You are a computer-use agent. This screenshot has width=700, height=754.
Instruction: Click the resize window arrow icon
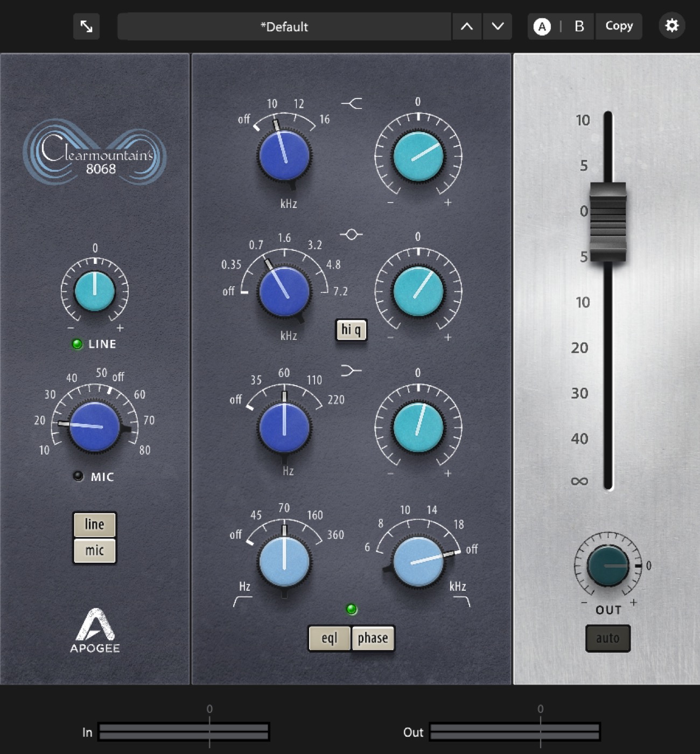[x=86, y=26]
